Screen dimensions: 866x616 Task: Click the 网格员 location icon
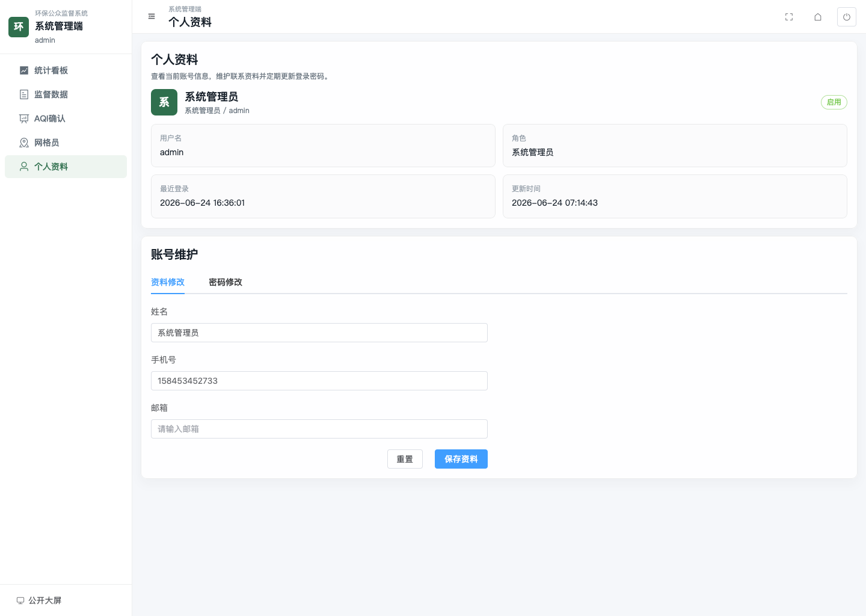tap(24, 143)
